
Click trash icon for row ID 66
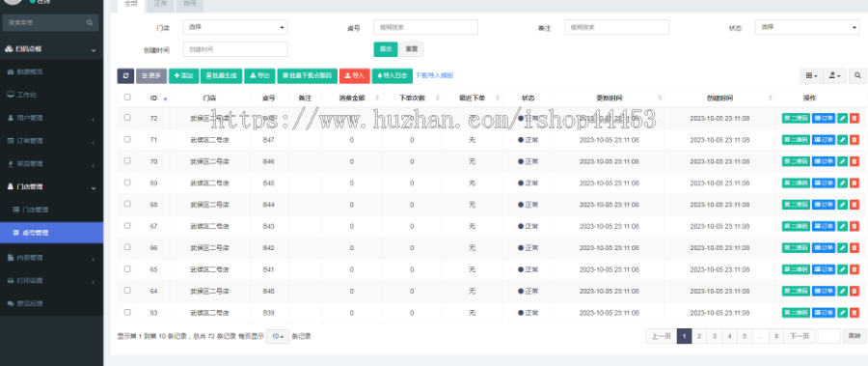[854, 248]
